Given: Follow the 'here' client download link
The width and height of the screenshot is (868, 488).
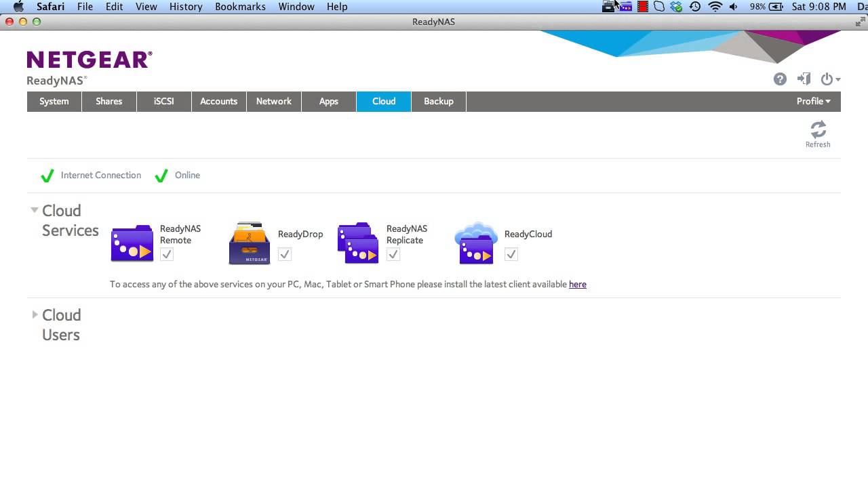Looking at the screenshot, I should point(578,284).
